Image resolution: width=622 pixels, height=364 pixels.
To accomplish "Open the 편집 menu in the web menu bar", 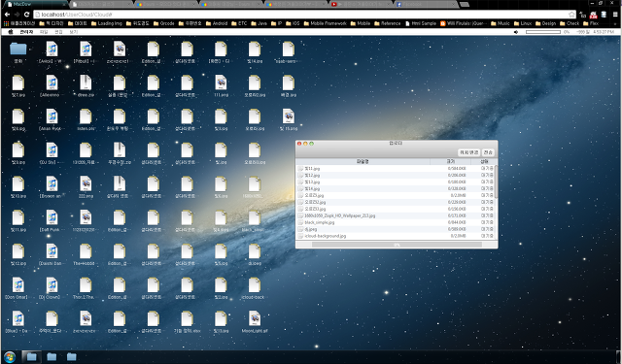I will click(x=58, y=32).
